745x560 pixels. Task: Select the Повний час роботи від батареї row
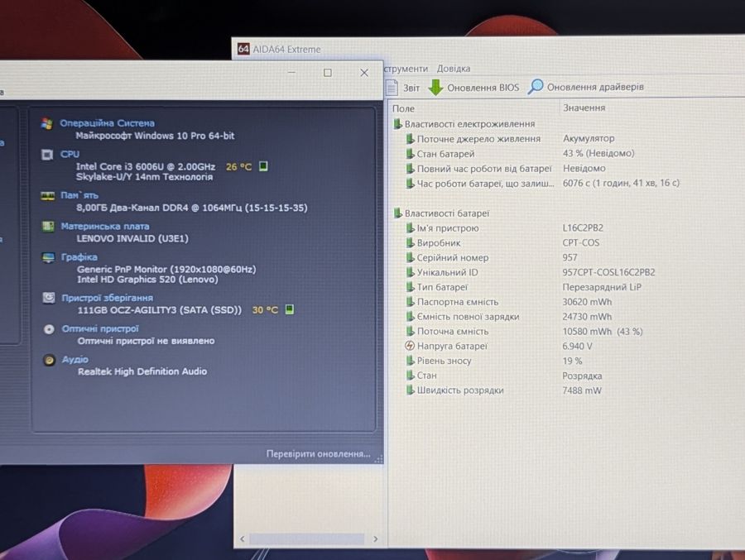(x=506, y=168)
